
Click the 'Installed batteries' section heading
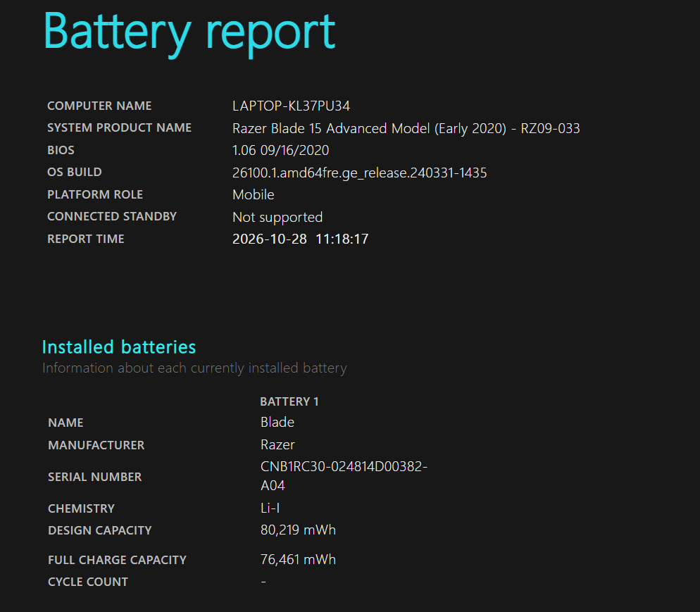(x=119, y=346)
